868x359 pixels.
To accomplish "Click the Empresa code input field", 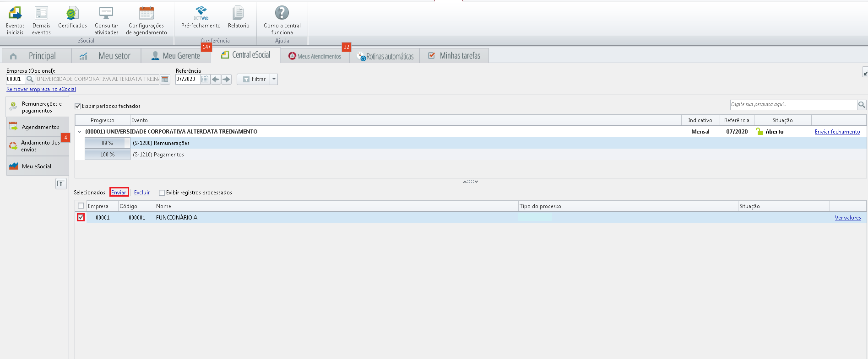I will 16,79.
